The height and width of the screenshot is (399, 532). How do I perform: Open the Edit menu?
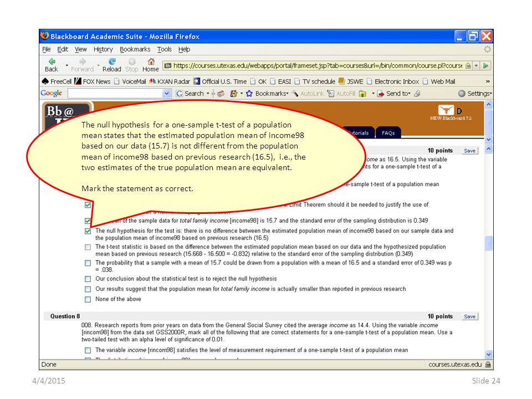(63, 49)
